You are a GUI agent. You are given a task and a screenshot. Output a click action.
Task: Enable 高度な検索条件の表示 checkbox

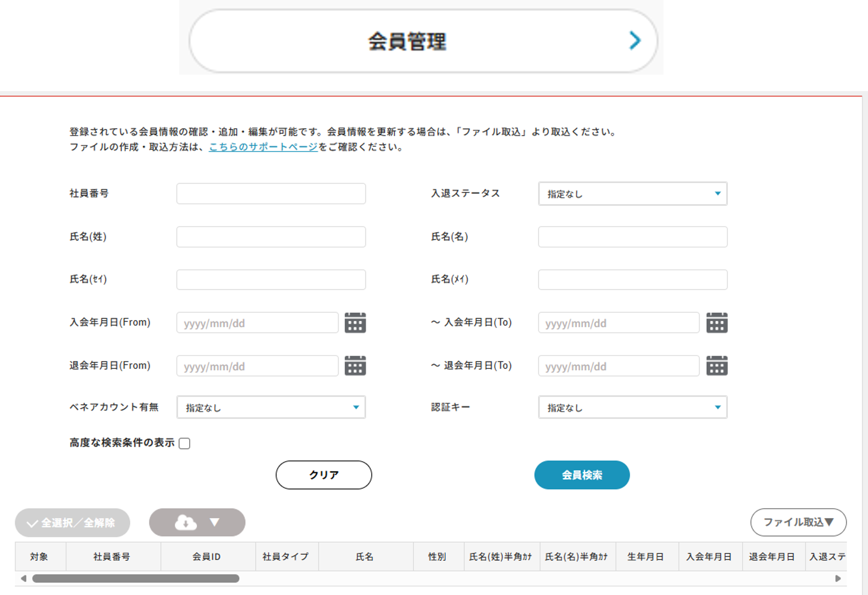184,443
